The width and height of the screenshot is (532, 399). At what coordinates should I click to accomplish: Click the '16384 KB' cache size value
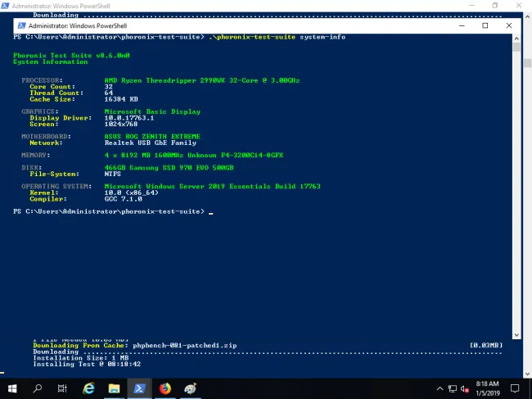[121, 99]
